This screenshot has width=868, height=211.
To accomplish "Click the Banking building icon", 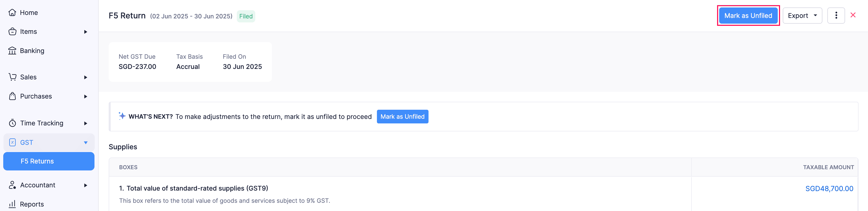I will click(x=12, y=51).
